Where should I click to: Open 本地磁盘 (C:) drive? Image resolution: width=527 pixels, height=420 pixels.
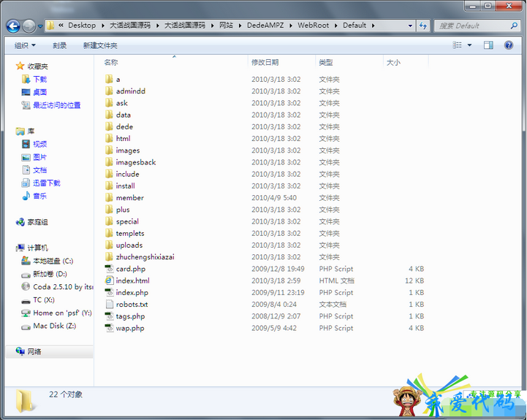click(x=53, y=261)
